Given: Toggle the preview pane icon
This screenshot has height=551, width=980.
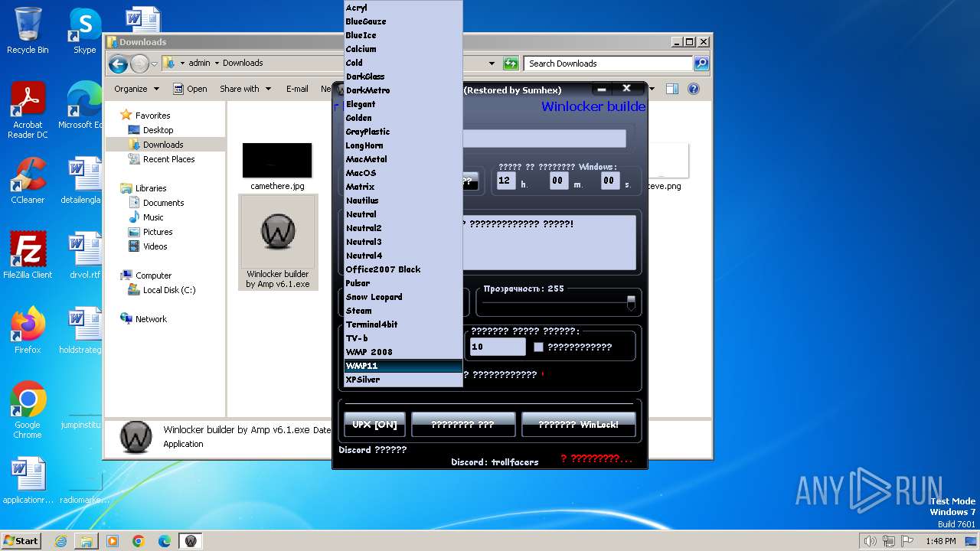Looking at the screenshot, I should pyautogui.click(x=672, y=89).
